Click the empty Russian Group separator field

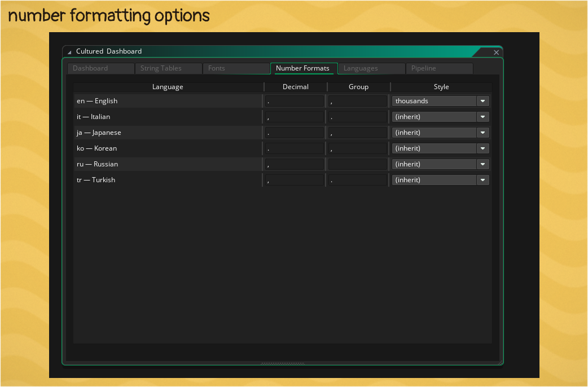pos(358,164)
